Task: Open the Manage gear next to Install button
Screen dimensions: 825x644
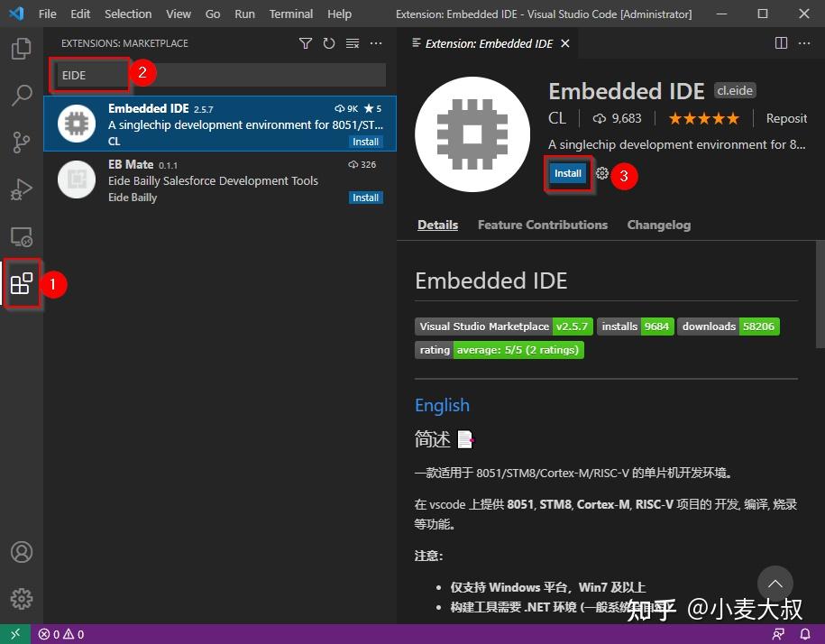Action: tap(602, 175)
